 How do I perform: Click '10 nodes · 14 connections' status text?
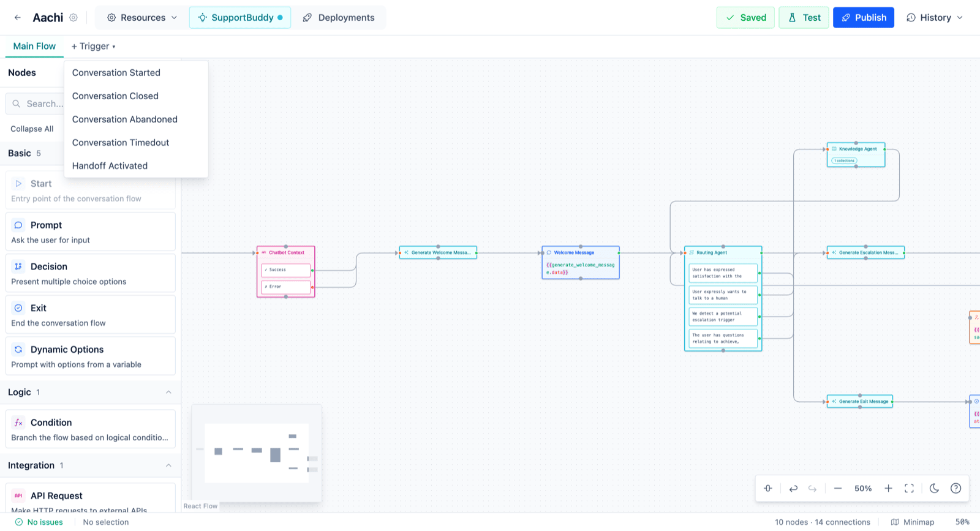[823, 522]
